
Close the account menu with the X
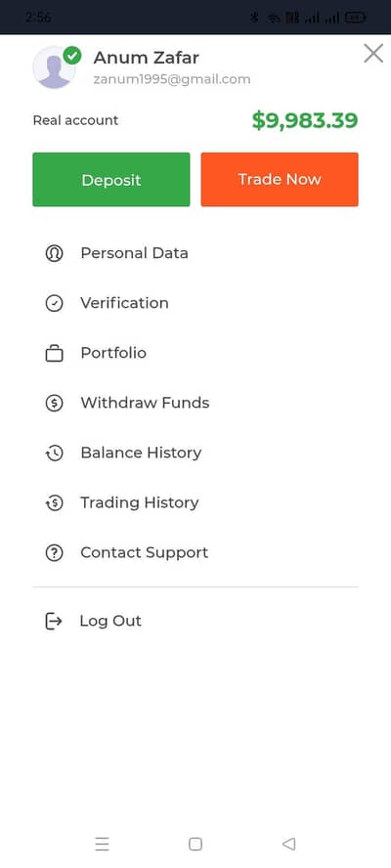(x=373, y=54)
